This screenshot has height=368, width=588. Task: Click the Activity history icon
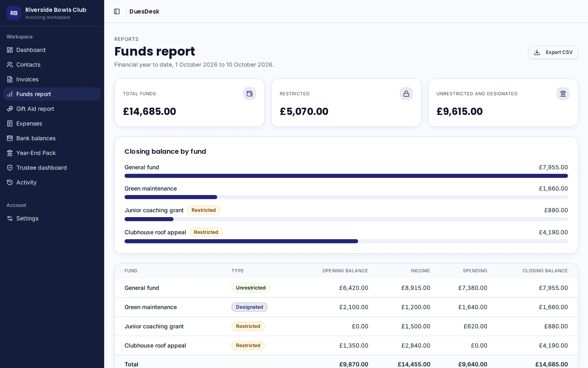click(x=10, y=182)
